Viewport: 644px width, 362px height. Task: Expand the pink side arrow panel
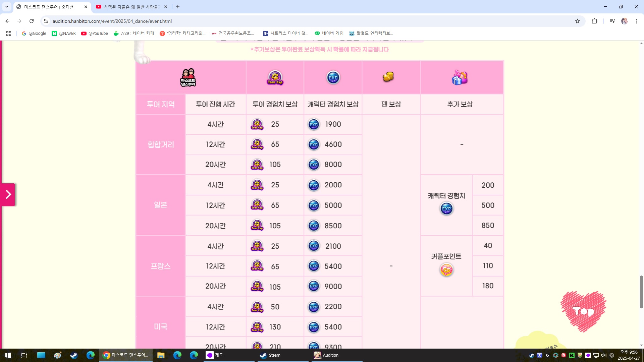coord(8,195)
